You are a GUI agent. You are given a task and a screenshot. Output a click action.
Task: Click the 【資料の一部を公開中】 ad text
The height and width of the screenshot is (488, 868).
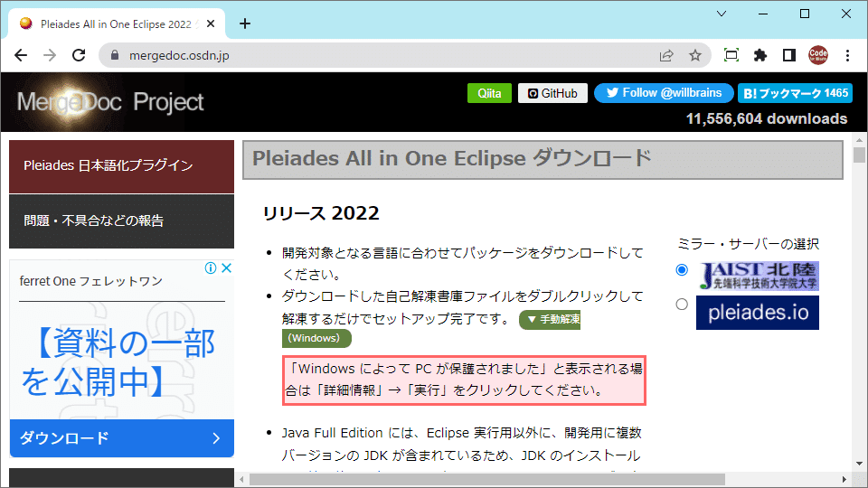[118, 362]
